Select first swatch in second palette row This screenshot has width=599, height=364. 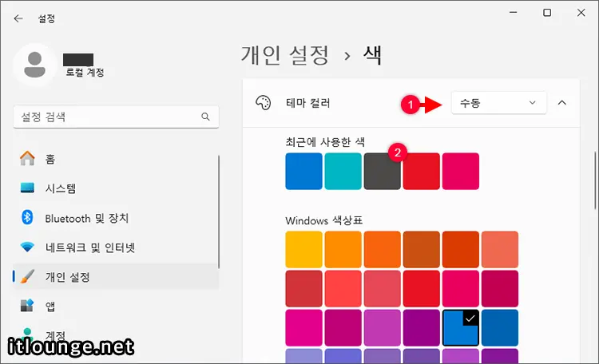tap(303, 289)
